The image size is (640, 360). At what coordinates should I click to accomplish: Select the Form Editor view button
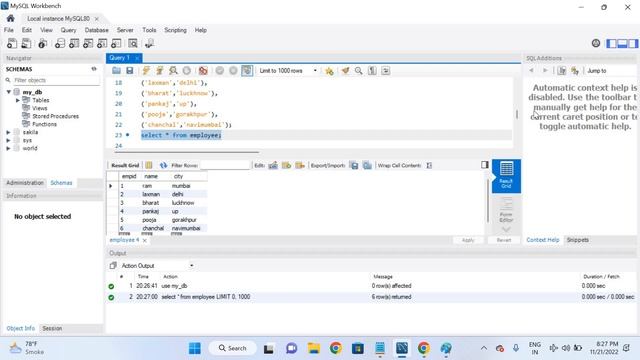click(x=506, y=209)
